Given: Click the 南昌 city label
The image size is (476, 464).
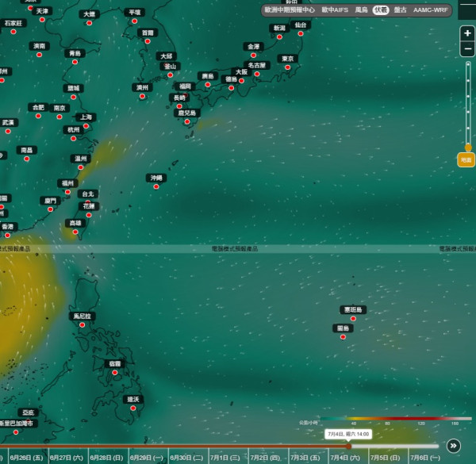Looking at the screenshot, I should tap(27, 150).
